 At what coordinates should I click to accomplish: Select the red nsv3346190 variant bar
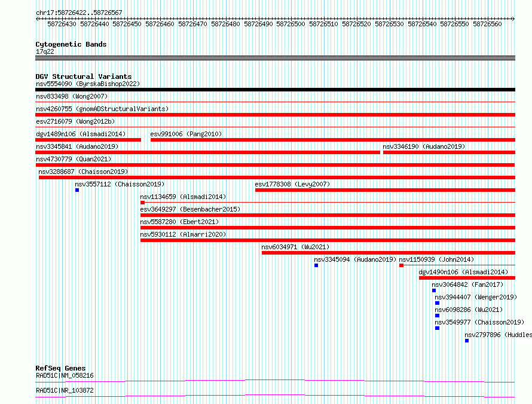[450, 152]
